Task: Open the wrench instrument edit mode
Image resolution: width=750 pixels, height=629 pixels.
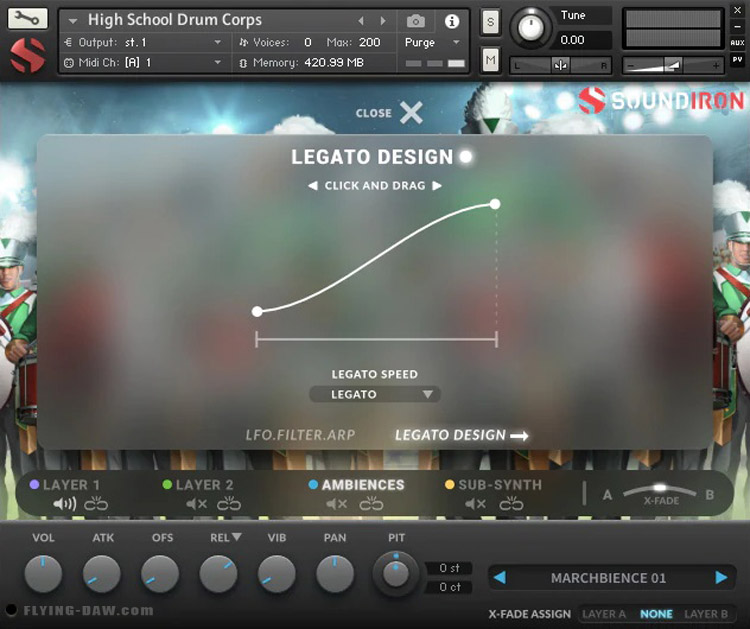Action: (x=27, y=19)
